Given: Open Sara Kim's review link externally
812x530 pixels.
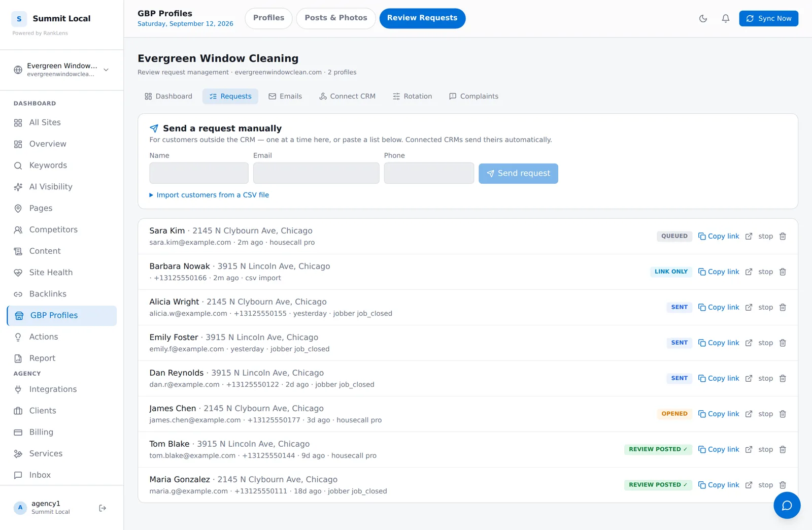Looking at the screenshot, I should tap(749, 237).
